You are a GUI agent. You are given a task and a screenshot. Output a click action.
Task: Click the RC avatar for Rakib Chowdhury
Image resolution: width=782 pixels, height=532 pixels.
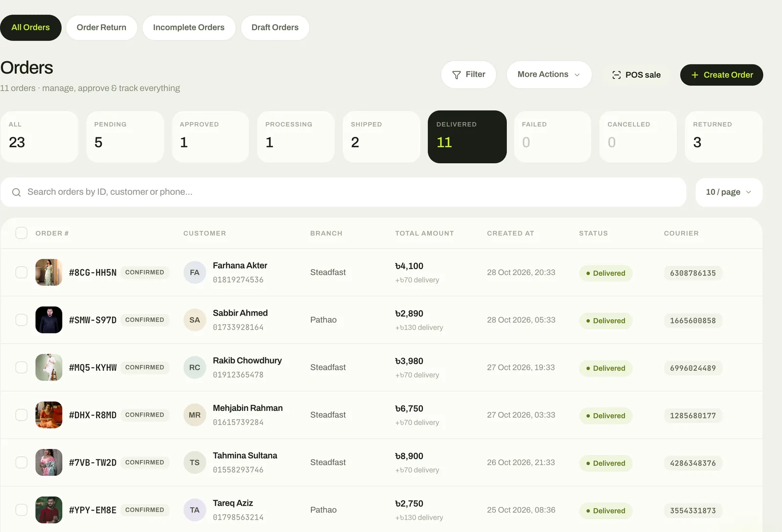[x=195, y=367]
